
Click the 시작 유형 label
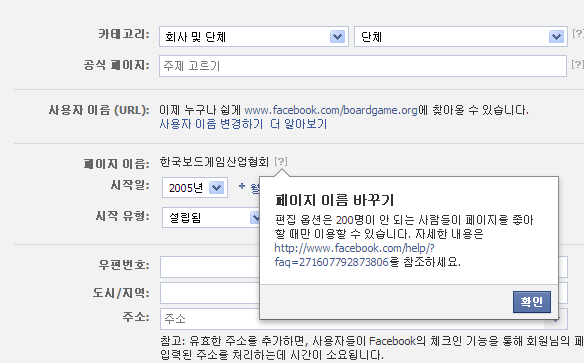point(123,216)
